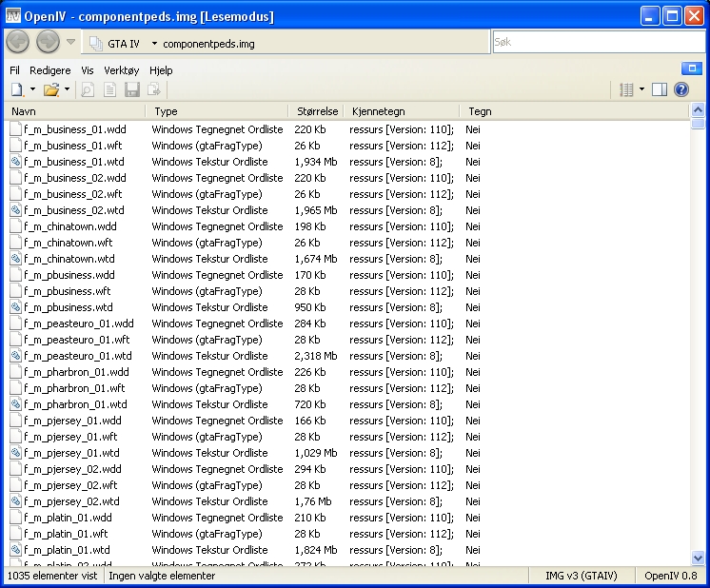Select file name f_m_peasteuro_01.wdd

79,323
